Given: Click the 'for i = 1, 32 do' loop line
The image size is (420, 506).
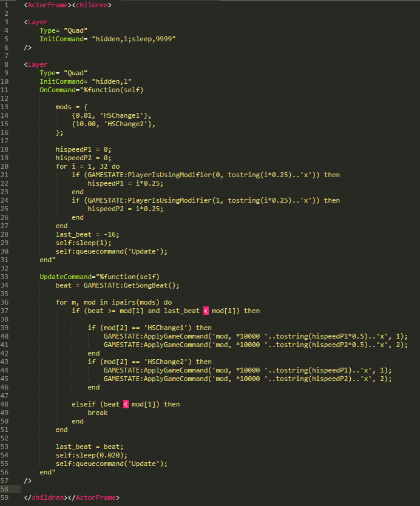Looking at the screenshot, I should point(87,166).
